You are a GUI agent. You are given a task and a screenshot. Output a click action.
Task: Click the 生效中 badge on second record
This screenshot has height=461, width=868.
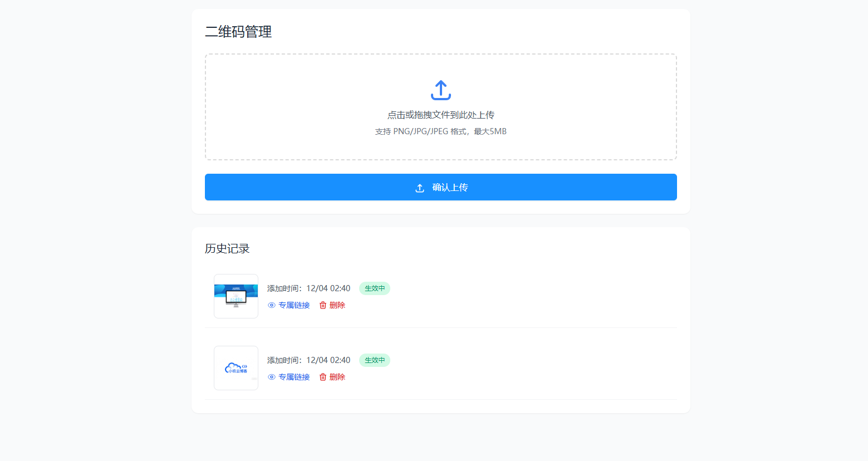(375, 360)
